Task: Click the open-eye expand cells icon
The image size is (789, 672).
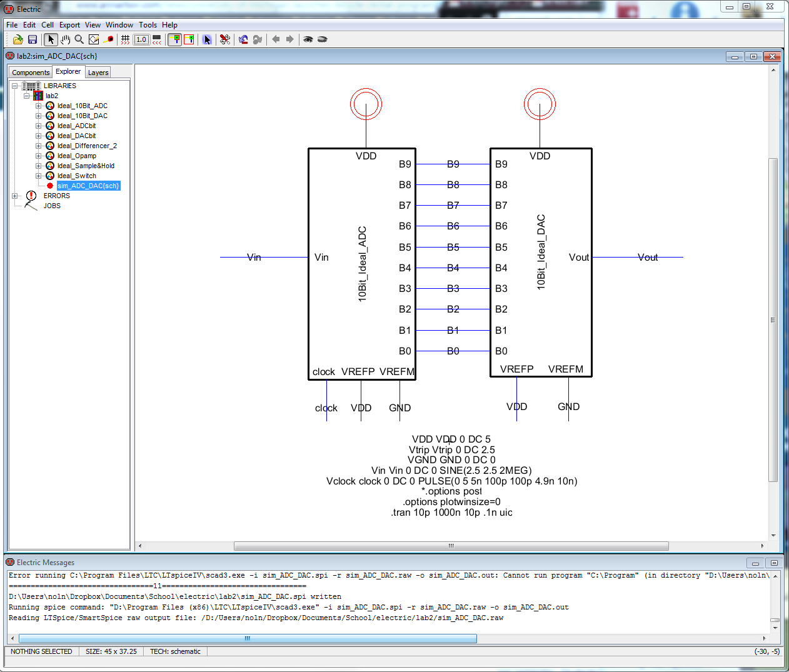Action: [x=308, y=39]
